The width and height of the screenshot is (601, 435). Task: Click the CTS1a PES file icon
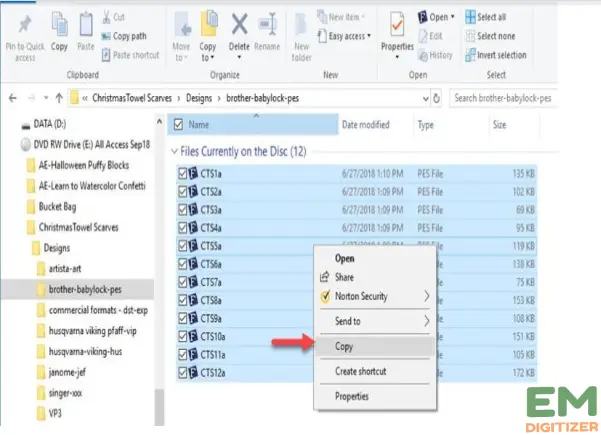(193, 174)
